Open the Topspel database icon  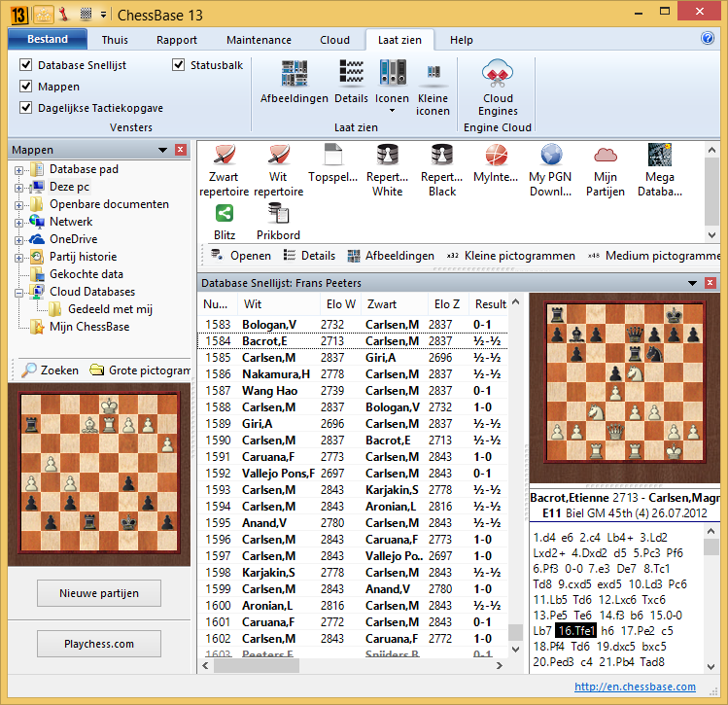(332, 163)
